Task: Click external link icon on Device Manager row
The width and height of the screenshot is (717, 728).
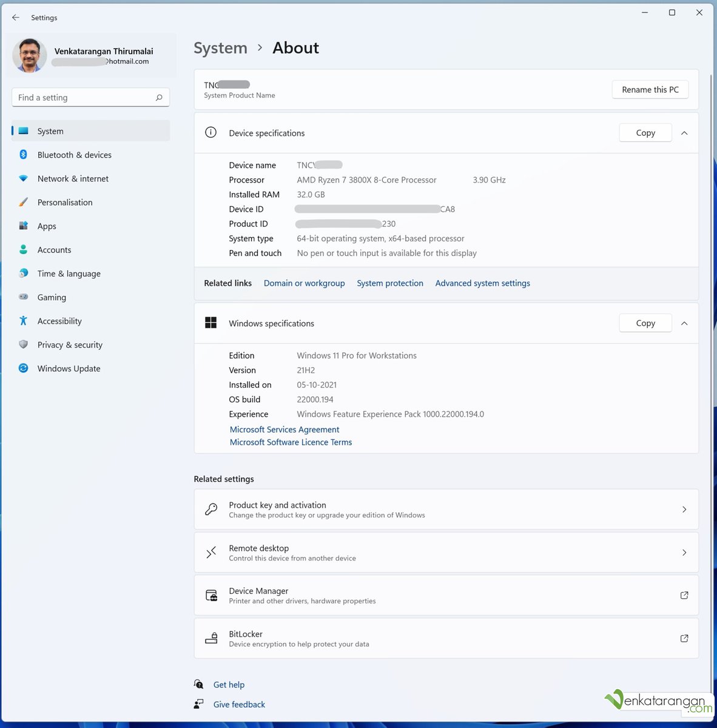Action: click(x=684, y=595)
